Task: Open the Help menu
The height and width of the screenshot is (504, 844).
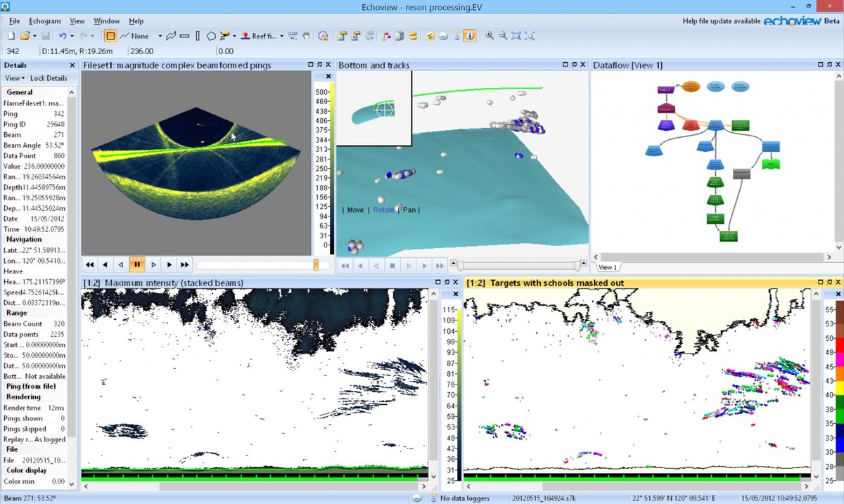Action: (136, 21)
